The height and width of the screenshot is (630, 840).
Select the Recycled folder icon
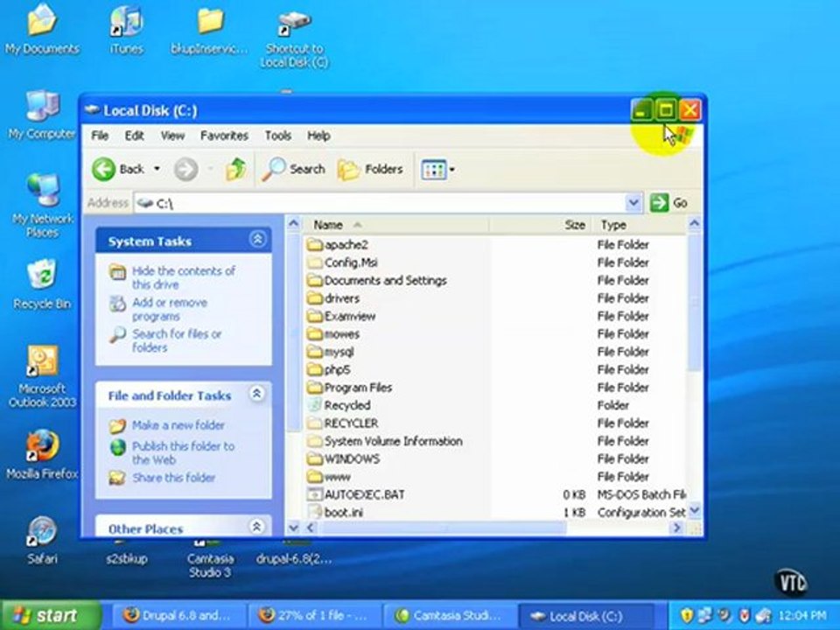[314, 405]
